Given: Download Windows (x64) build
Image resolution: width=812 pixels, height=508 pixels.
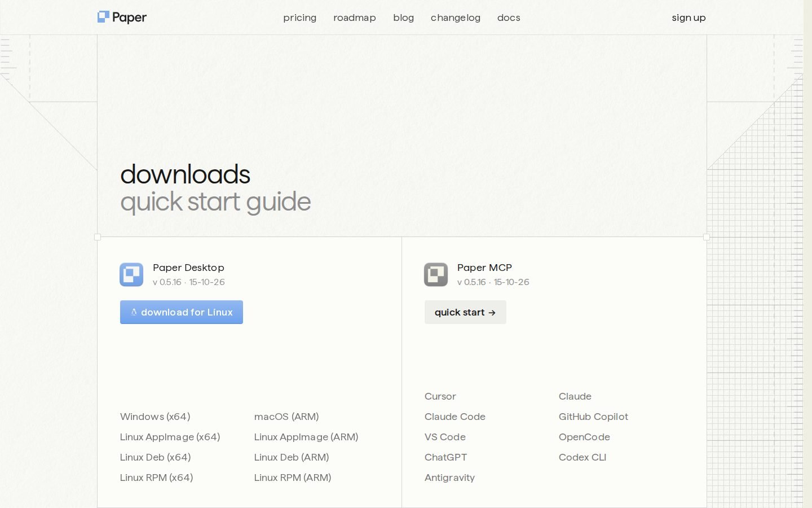Looking at the screenshot, I should click(155, 417).
